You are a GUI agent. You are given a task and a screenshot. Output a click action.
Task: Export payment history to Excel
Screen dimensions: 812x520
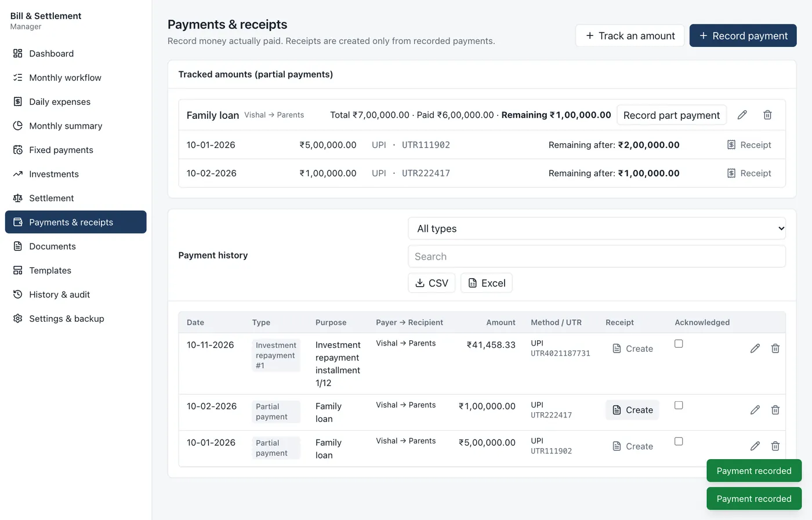coord(487,283)
